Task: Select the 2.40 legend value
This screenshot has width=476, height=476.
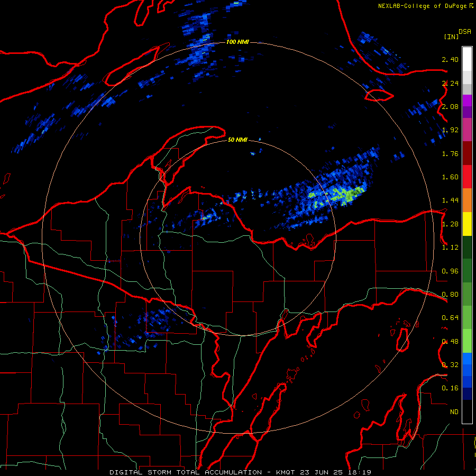Action: click(x=450, y=59)
